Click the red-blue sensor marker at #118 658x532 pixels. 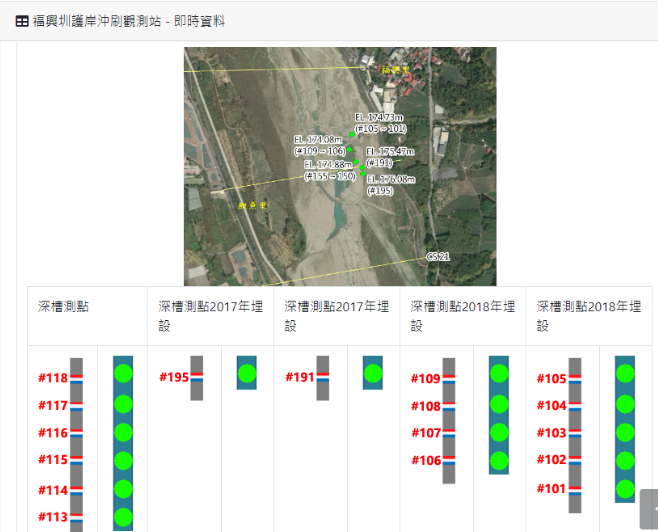[76, 379]
